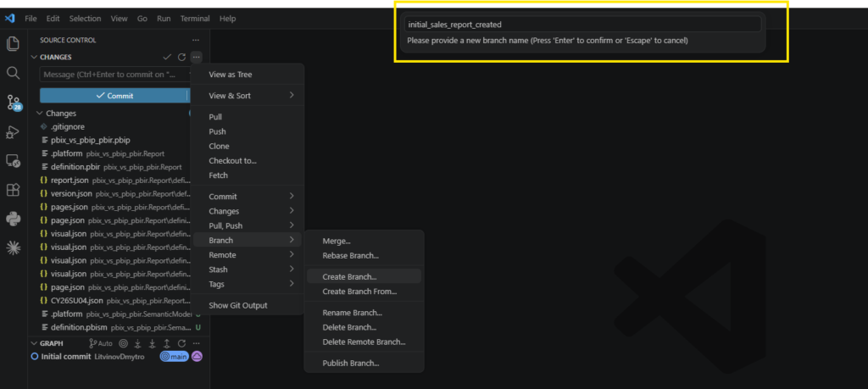Open the Remote Explorer view icon

click(13, 161)
